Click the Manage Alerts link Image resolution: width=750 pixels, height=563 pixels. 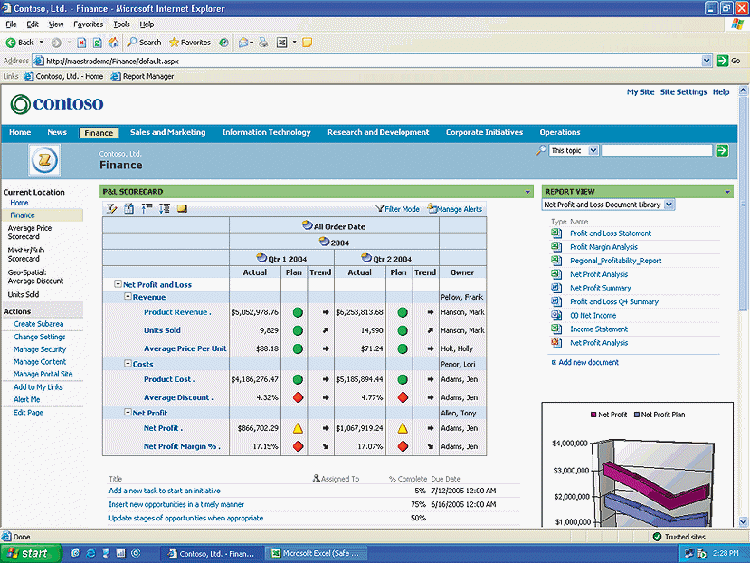pyautogui.click(x=455, y=209)
